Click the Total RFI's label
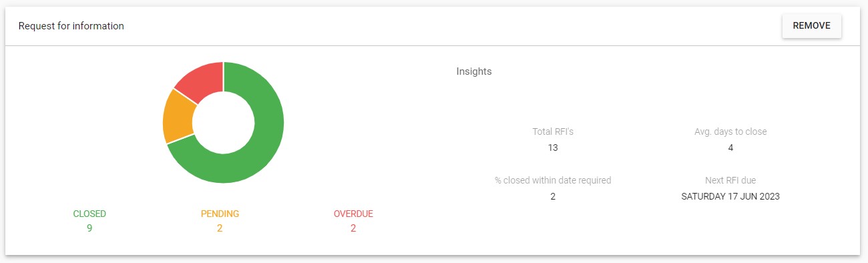 click(553, 132)
